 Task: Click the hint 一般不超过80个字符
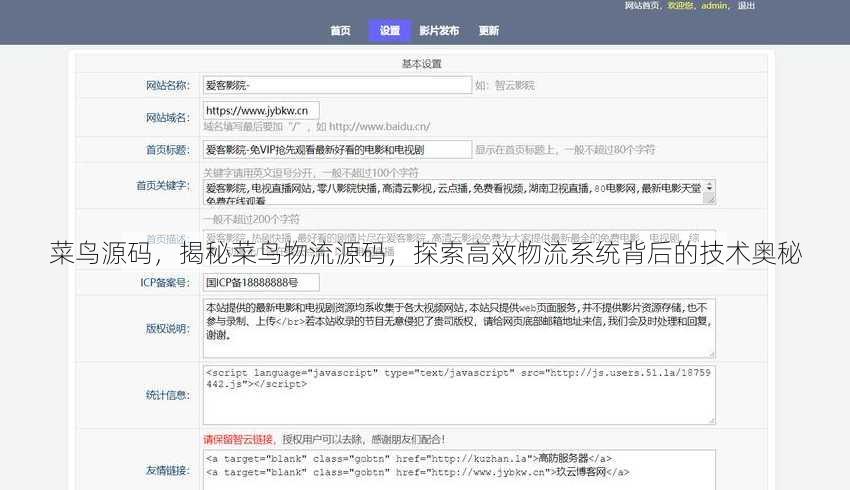pyautogui.click(x=565, y=150)
